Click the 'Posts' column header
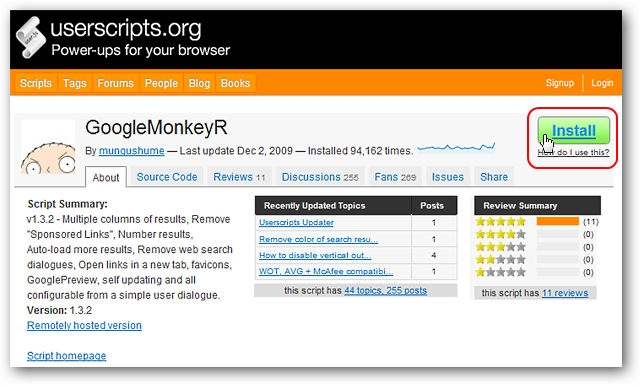Viewport: 640px width, 385px height. [x=432, y=206]
